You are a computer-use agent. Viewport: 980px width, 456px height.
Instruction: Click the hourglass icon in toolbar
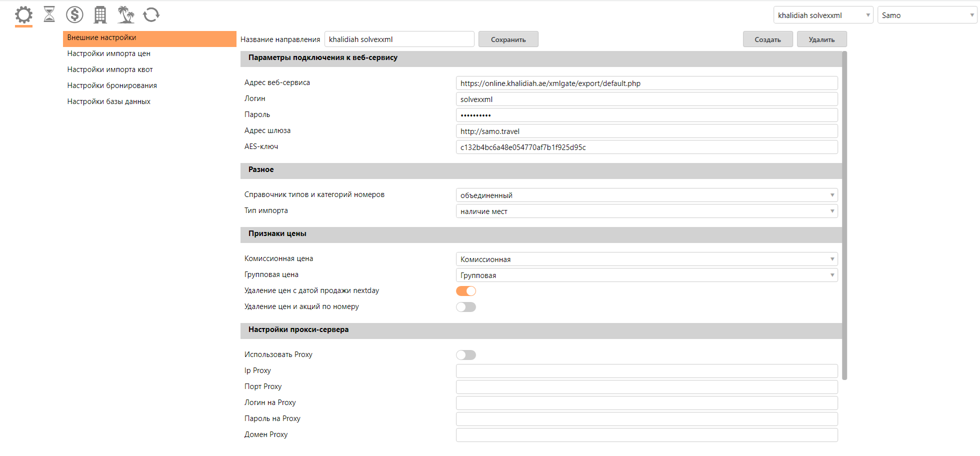[49, 14]
